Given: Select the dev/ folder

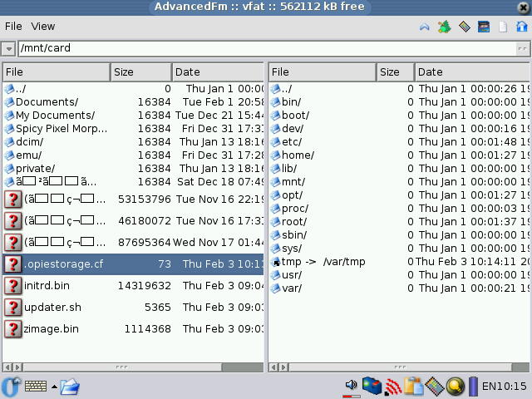Looking at the screenshot, I should tap(399, 129).
